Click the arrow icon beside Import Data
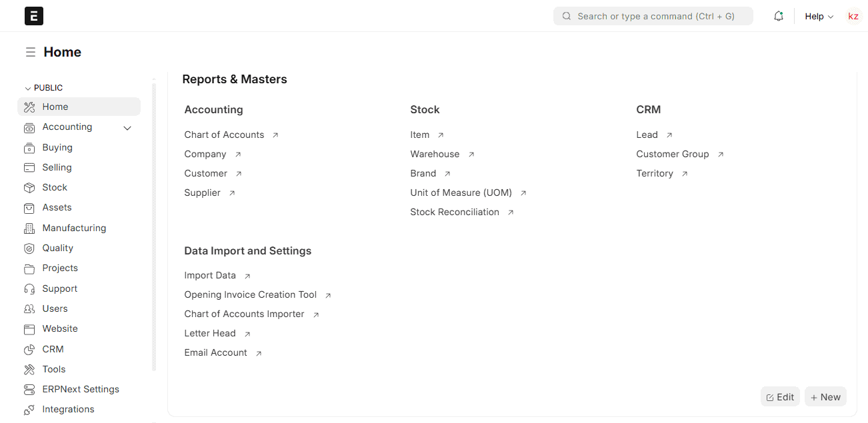868x423 pixels. click(x=247, y=276)
